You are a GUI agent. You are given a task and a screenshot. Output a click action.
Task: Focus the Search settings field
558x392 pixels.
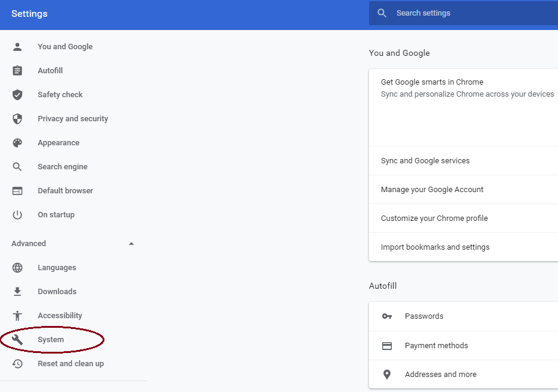coord(463,13)
